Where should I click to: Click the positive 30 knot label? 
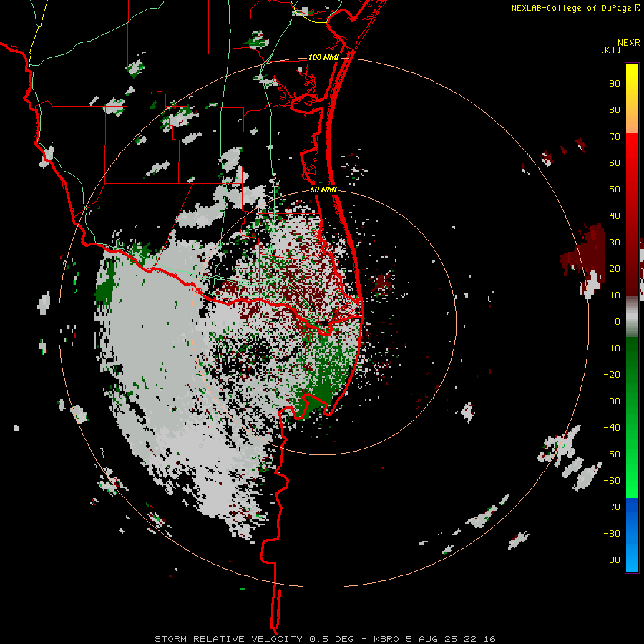click(x=615, y=243)
